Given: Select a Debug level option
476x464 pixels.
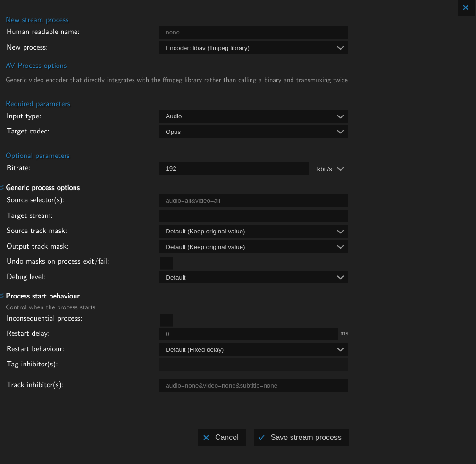Looking at the screenshot, I should 253,278.
